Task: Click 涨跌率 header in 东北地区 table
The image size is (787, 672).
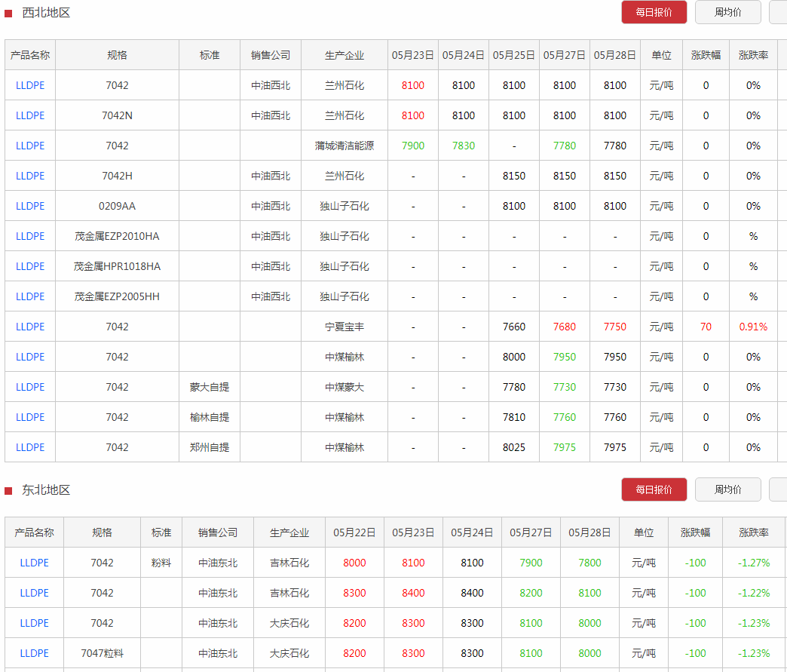Action: point(754,532)
